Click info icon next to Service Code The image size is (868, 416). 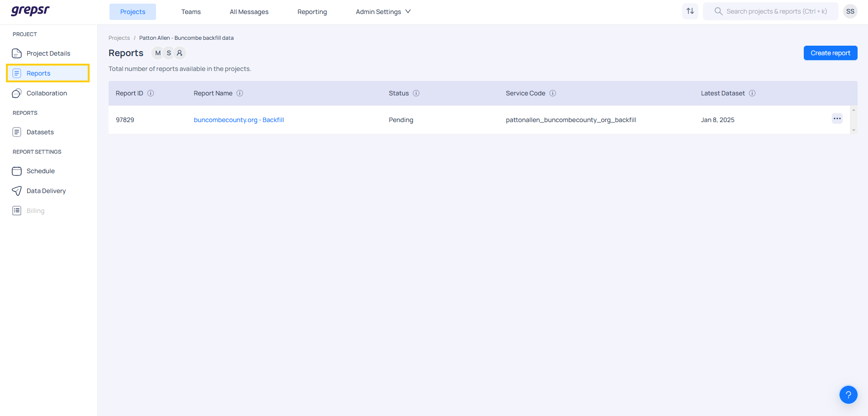(x=553, y=93)
